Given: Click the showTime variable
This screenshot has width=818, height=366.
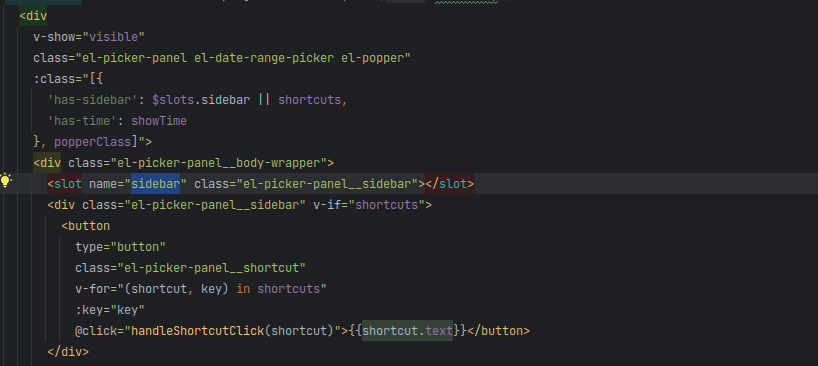Looking at the screenshot, I should tap(159, 121).
